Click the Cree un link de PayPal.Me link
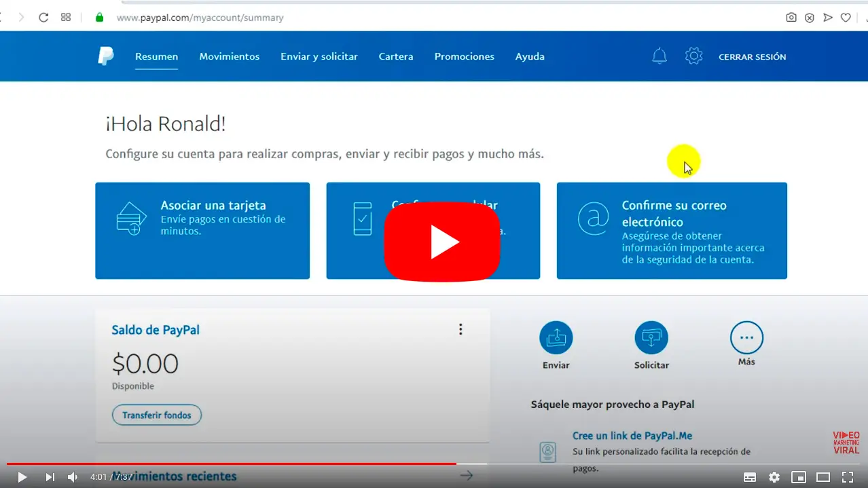Screen dimensions: 868x488 632,436
